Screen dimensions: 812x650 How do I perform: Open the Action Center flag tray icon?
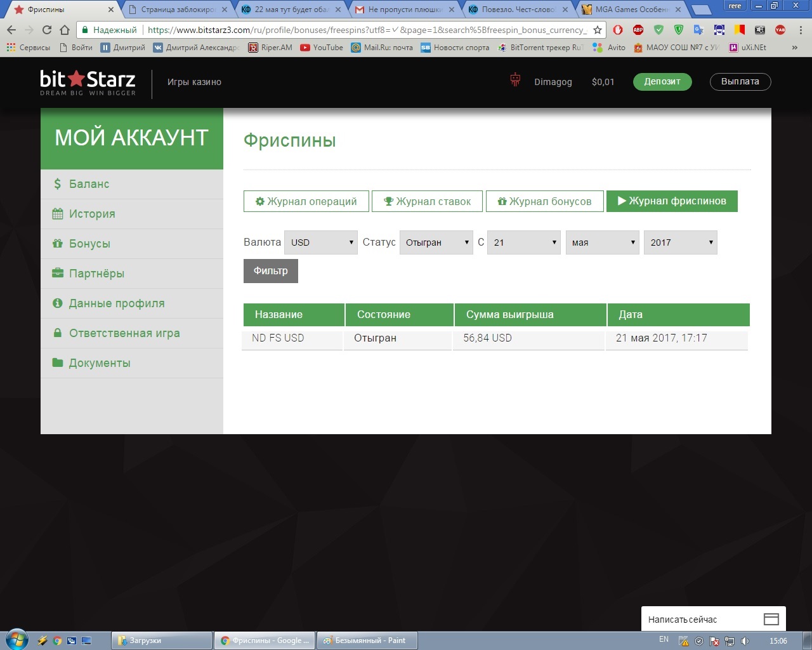coord(714,641)
